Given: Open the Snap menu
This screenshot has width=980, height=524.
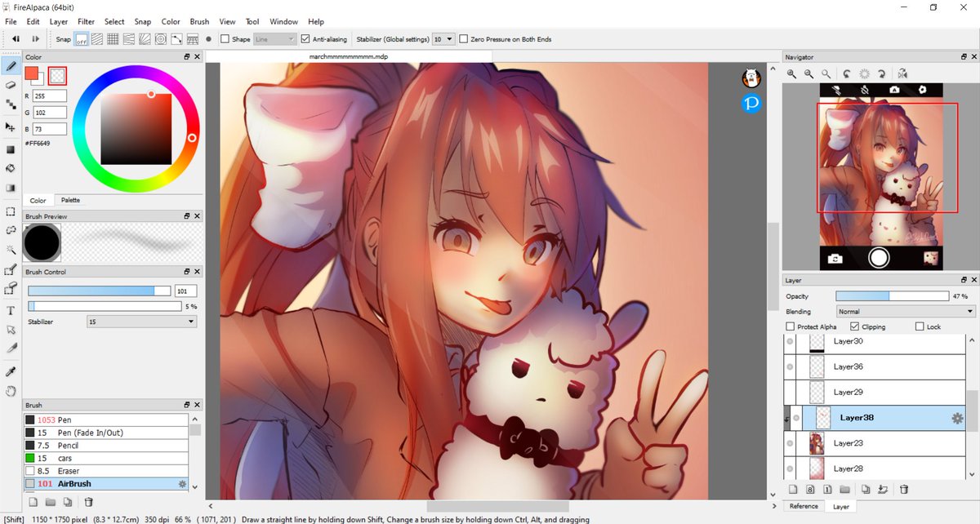Looking at the screenshot, I should tap(143, 21).
